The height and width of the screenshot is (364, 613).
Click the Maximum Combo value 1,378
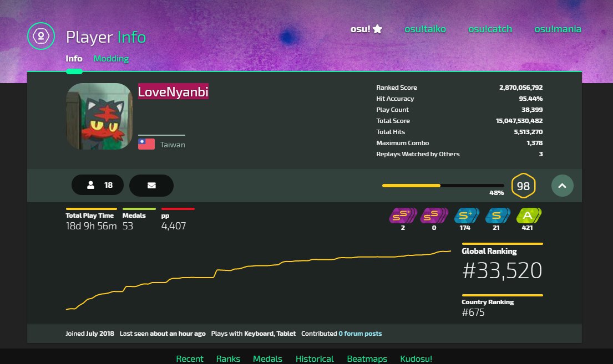point(534,143)
